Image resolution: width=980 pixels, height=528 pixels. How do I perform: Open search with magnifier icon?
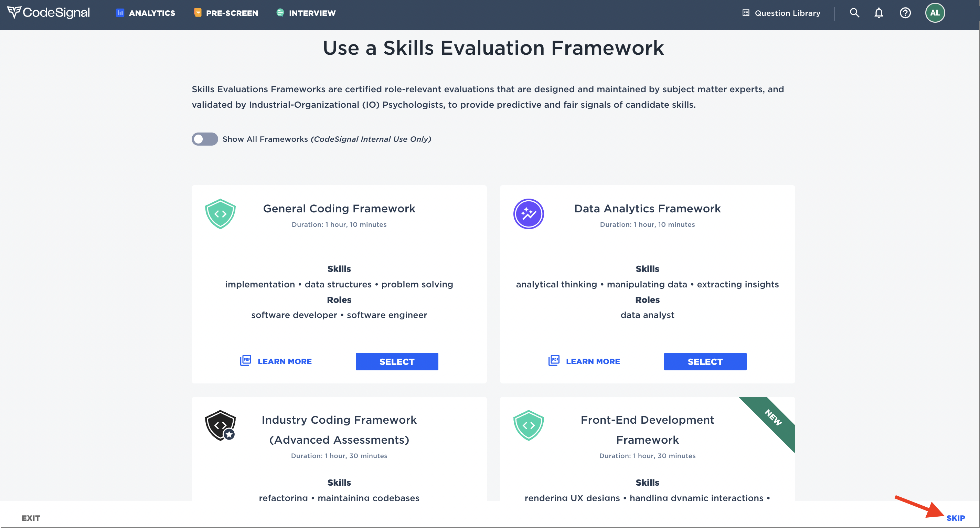pyautogui.click(x=854, y=13)
